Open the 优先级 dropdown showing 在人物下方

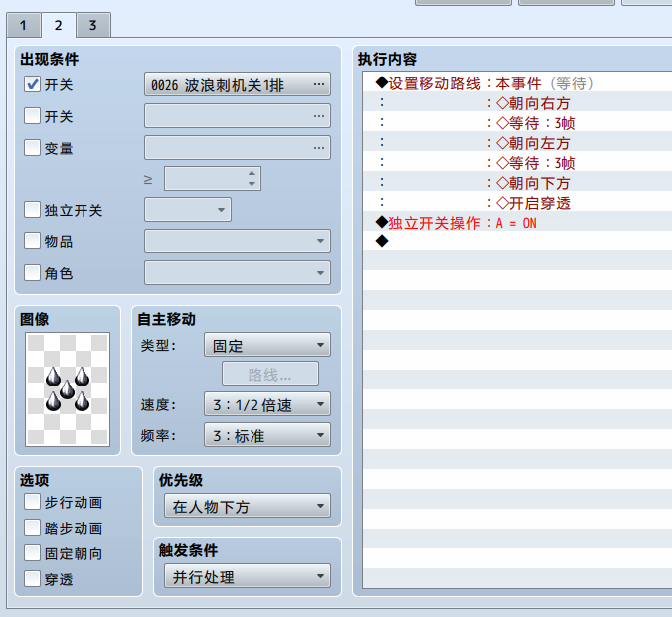[x=248, y=506]
